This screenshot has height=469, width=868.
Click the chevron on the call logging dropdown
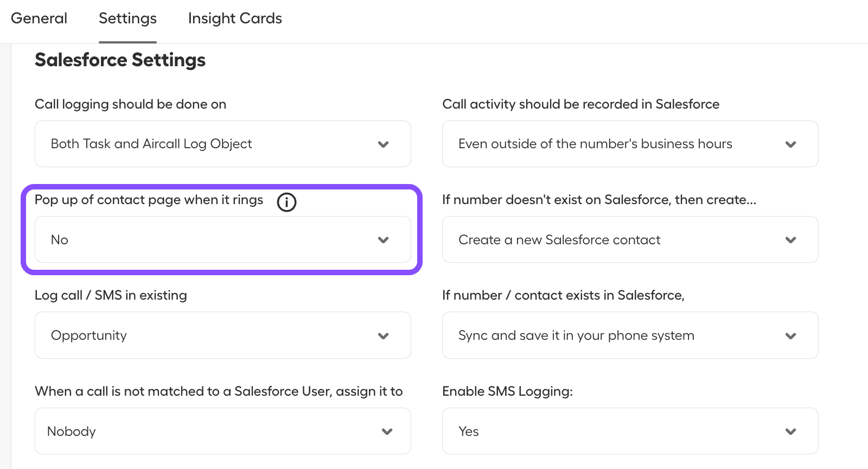pyautogui.click(x=383, y=145)
